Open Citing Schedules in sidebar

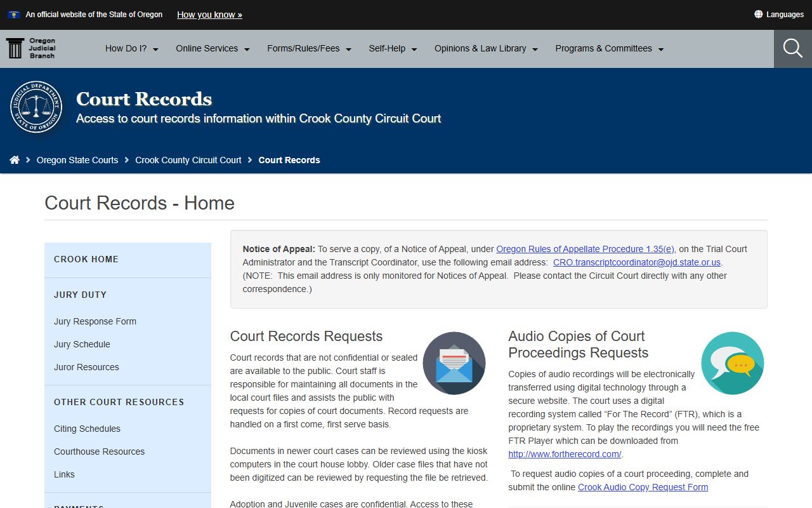[87, 429]
